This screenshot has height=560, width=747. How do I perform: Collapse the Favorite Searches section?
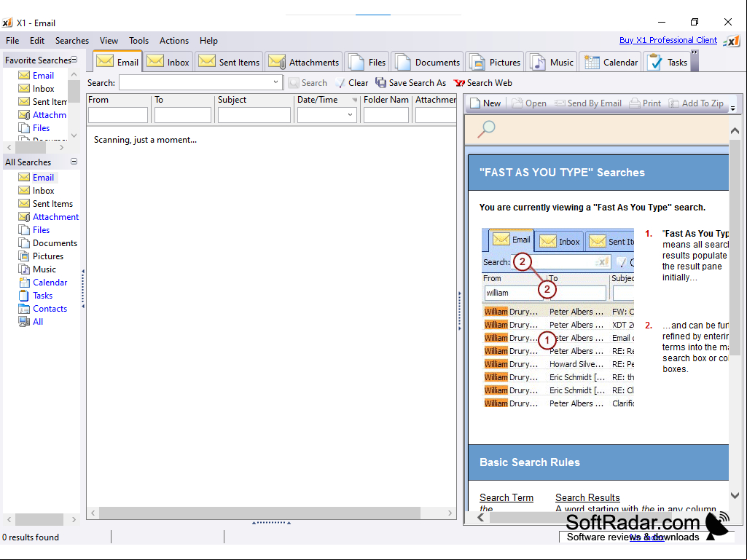pyautogui.click(x=74, y=60)
